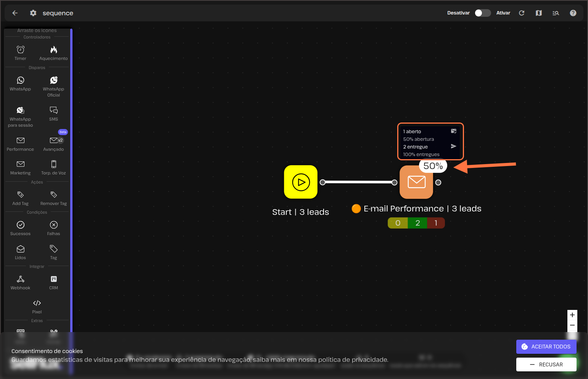
Task: Click the Timer controller icon
Action: pyautogui.click(x=21, y=50)
